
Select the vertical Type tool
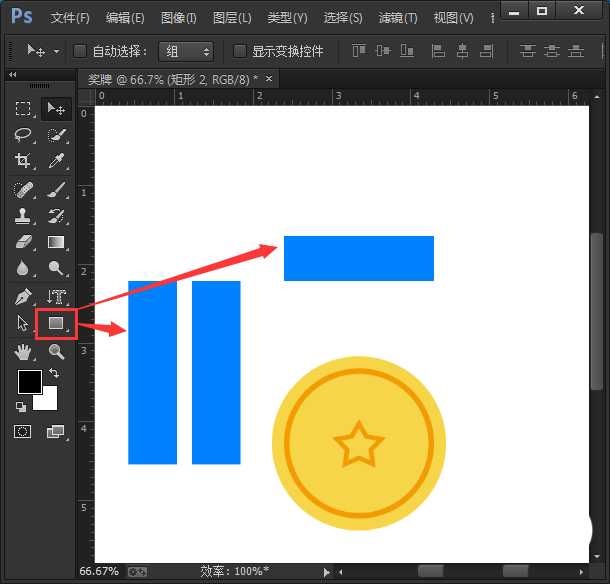point(56,296)
